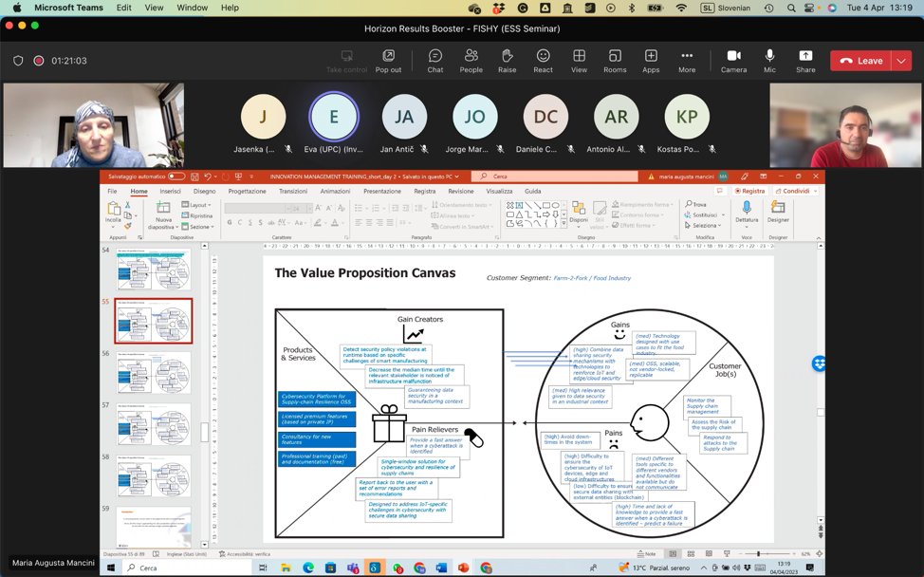Toggle the Camera on or off
This screenshot has width=924, height=577.
pos(733,61)
